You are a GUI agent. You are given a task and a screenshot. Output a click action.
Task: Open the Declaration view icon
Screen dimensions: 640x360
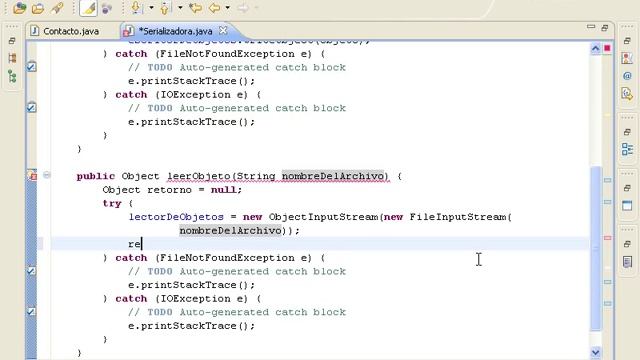pyautogui.click(x=627, y=94)
